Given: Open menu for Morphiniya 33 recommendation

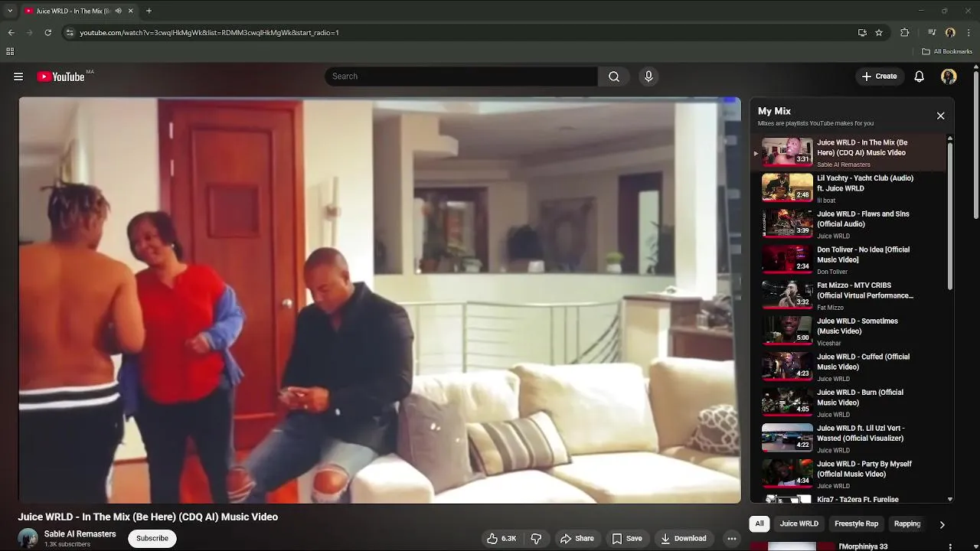Looking at the screenshot, I should click(950, 546).
